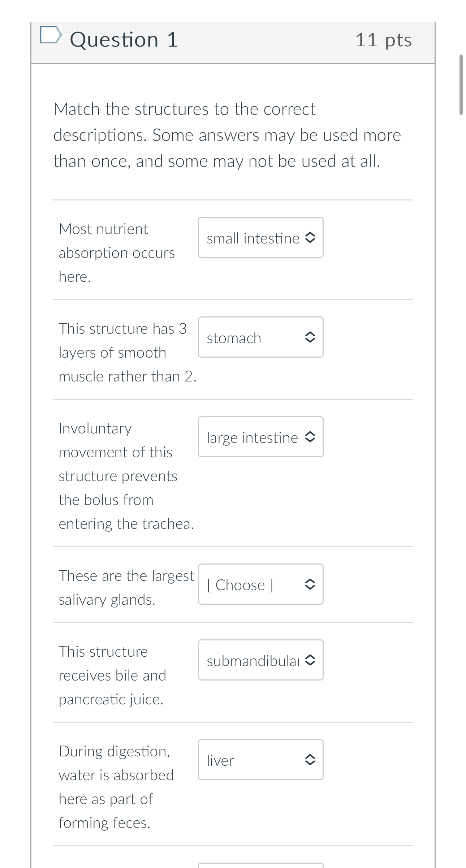
Task: Open the 'stomach' answer dropdown
Action: 260,337
